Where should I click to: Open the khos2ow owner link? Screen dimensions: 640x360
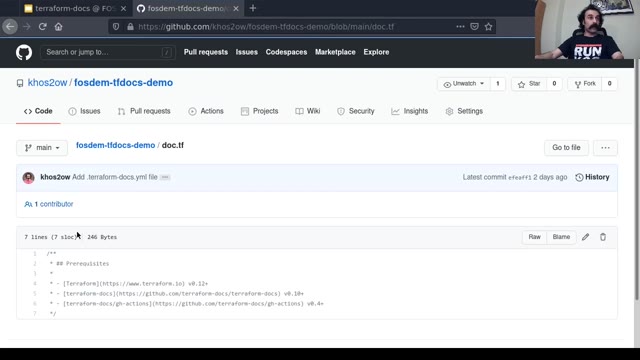click(47, 82)
